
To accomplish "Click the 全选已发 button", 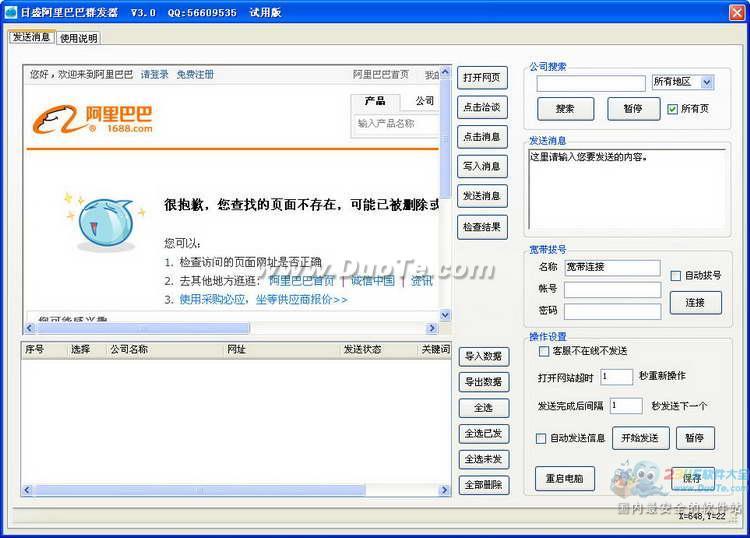I will coord(484,434).
